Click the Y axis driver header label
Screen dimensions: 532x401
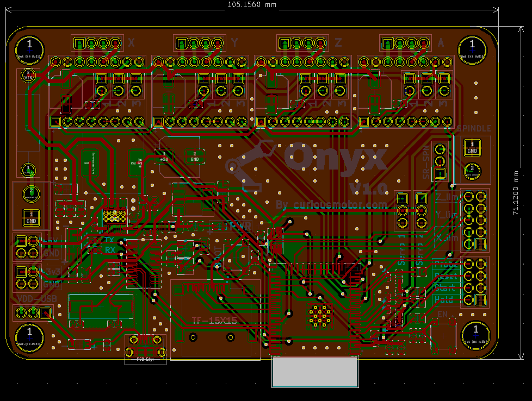[234, 43]
